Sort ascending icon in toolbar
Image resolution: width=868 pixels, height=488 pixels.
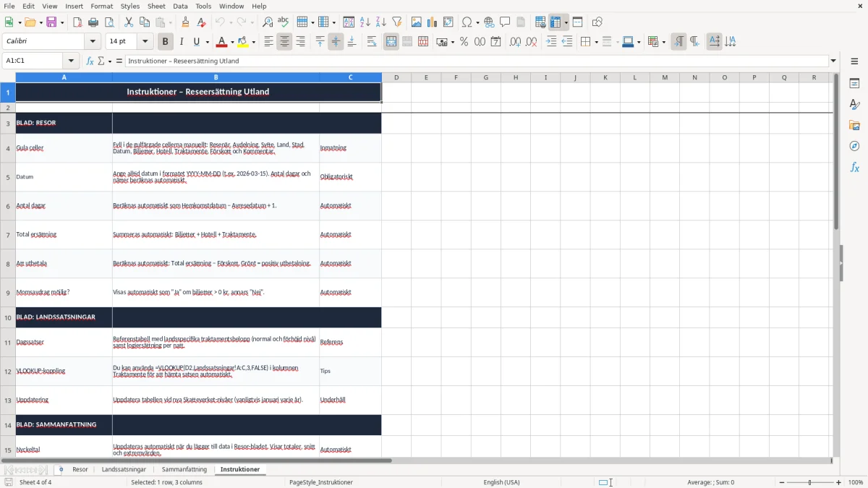(365, 22)
